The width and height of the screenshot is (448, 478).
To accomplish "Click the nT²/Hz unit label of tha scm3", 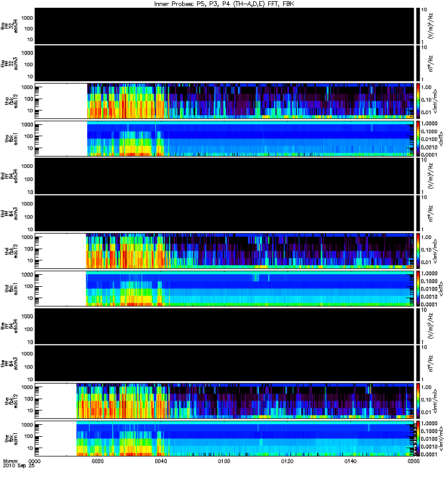I will [431, 64].
